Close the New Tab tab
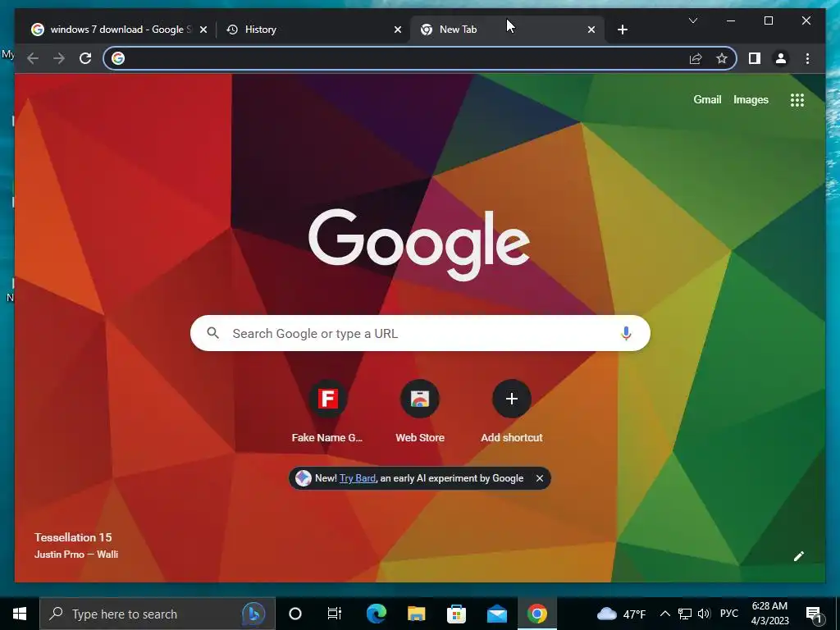The image size is (840, 630). pos(591,30)
